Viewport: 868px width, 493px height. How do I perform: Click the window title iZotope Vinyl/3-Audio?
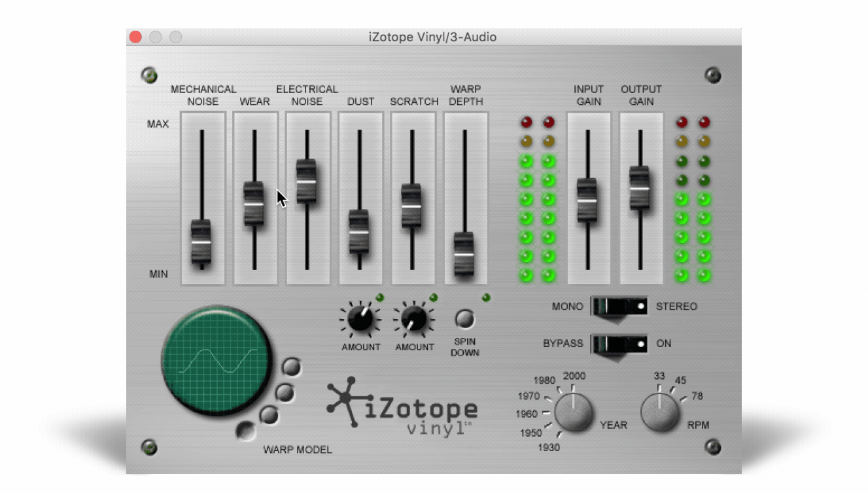pyautogui.click(x=432, y=37)
